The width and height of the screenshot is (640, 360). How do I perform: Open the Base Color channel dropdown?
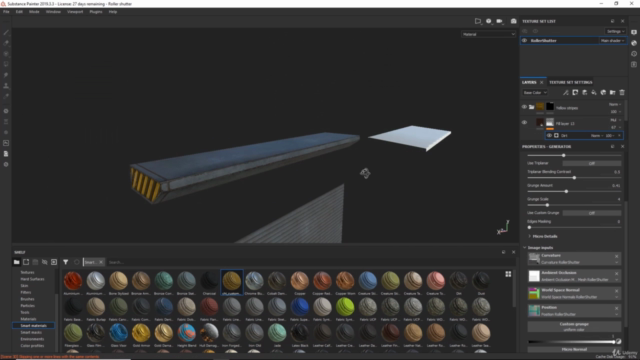[x=535, y=93]
